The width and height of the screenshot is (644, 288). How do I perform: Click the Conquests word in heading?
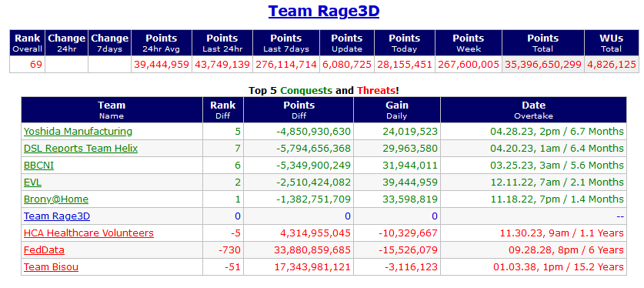(x=306, y=90)
